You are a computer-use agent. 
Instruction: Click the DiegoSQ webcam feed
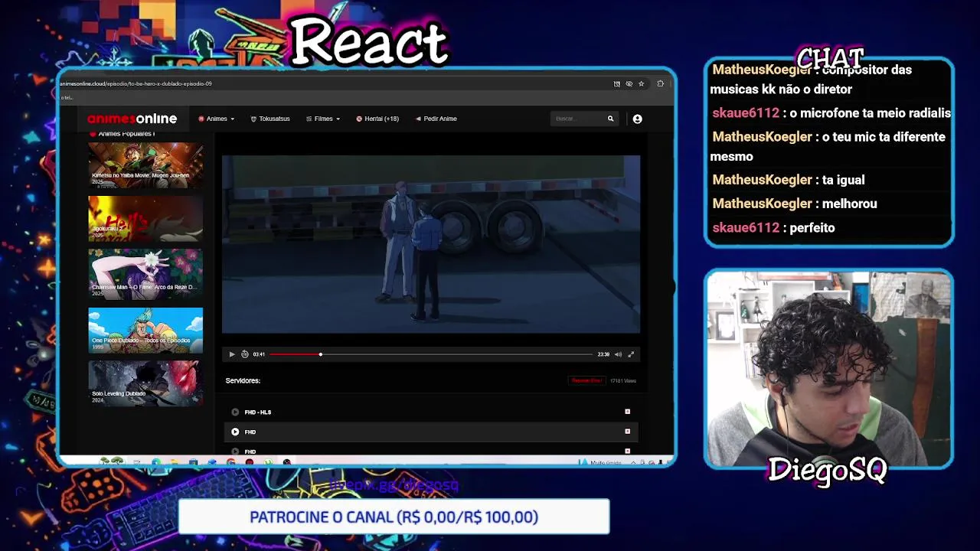click(828, 369)
